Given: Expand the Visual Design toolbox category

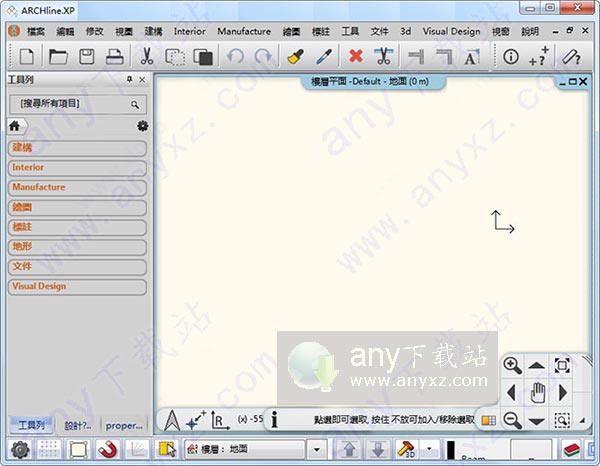Looking at the screenshot, I should [x=77, y=287].
